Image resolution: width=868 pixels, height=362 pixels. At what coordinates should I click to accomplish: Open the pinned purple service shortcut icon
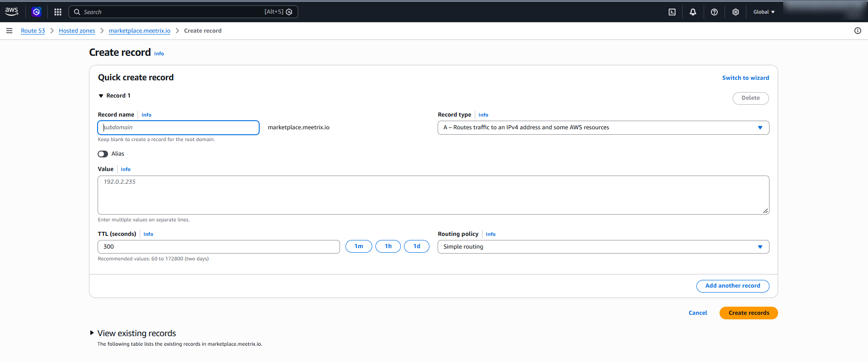point(37,12)
